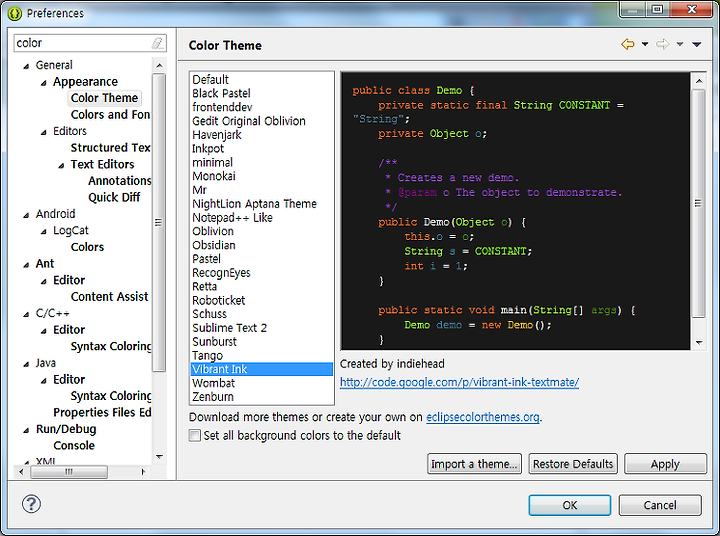Image resolution: width=720 pixels, height=536 pixels.
Task: Open the forward history dropdown arrow
Action: click(680, 44)
